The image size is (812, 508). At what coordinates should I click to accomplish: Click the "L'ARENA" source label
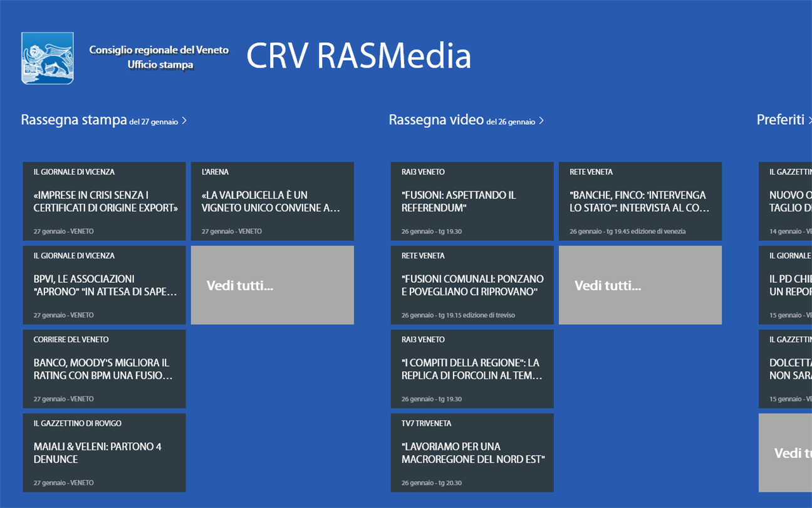tap(215, 172)
